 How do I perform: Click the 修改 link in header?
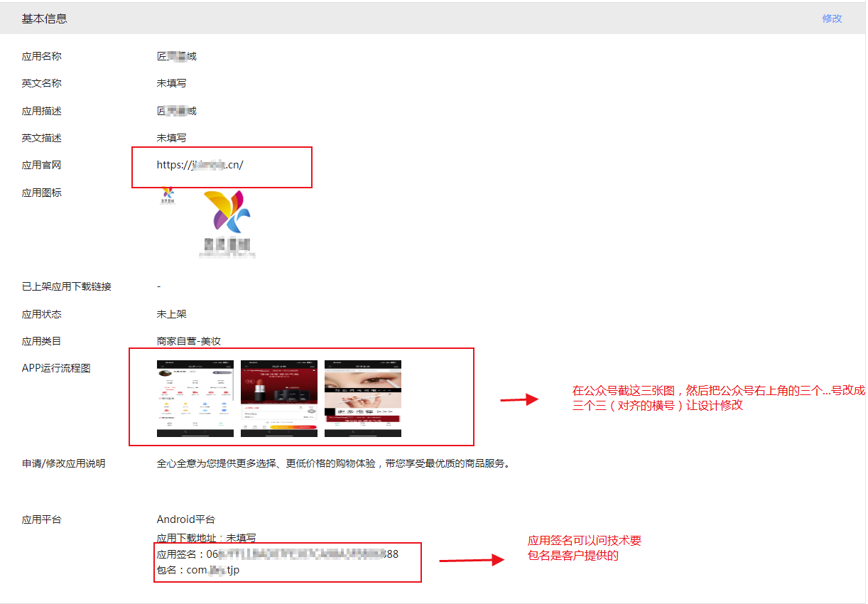tap(832, 18)
